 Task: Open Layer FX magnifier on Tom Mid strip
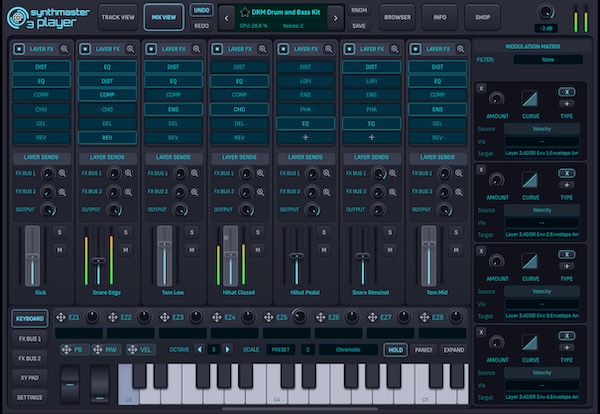(461, 49)
